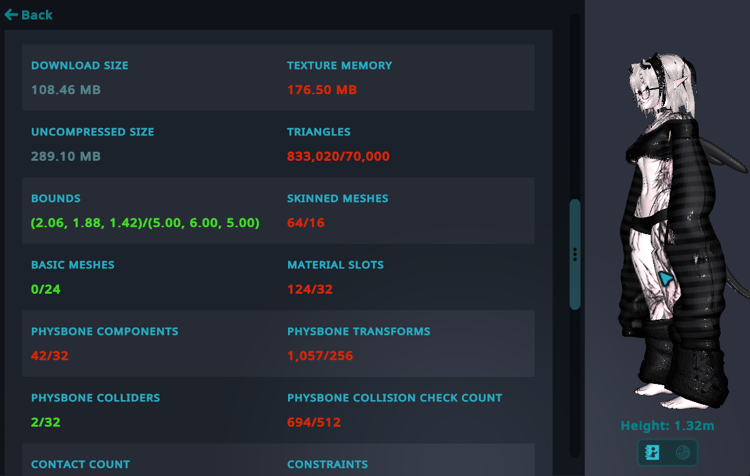The image size is (750, 476).
Task: Click the 64/16 skinned meshes value
Action: [x=306, y=223]
